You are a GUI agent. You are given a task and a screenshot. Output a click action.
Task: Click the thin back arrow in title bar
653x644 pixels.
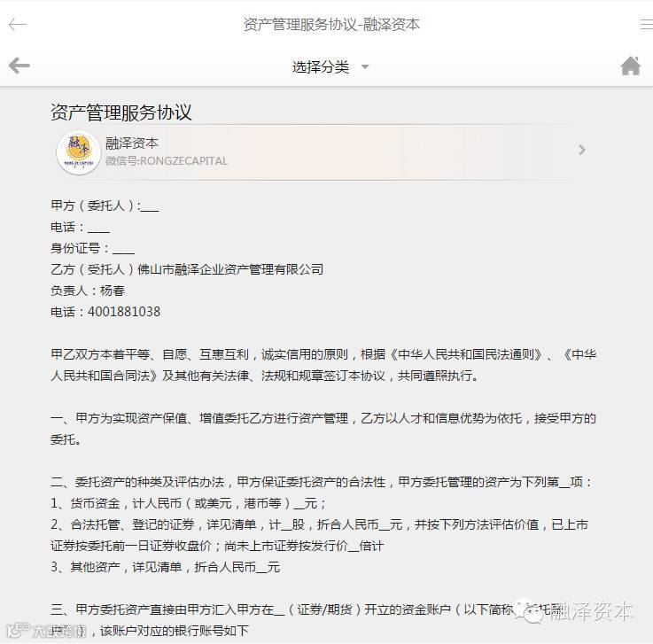pos(18,25)
